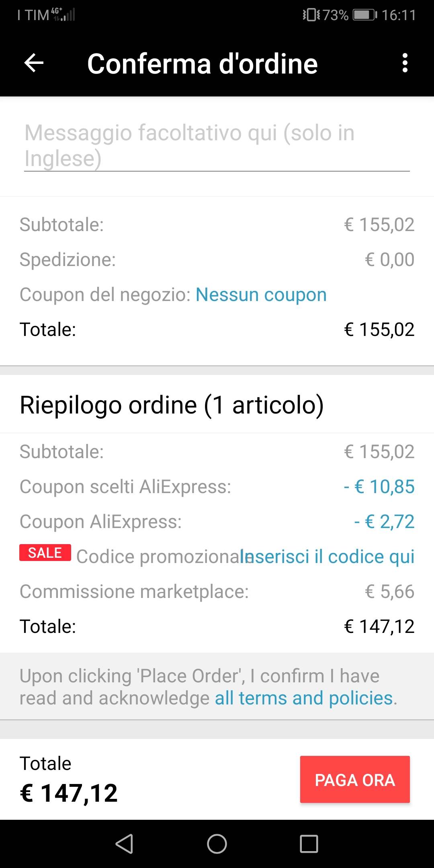Change the AliExpress coupon -€ 2,72

[384, 522]
